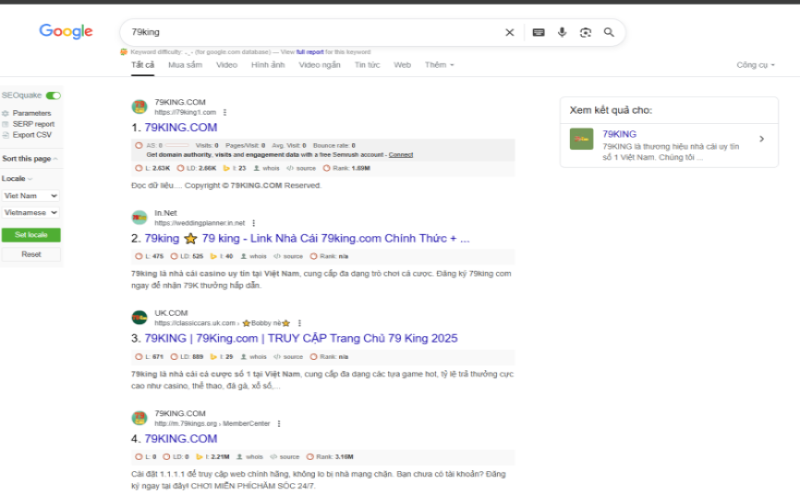Open whois for the first result
This screenshot has height=494, width=800.
pyautogui.click(x=267, y=168)
